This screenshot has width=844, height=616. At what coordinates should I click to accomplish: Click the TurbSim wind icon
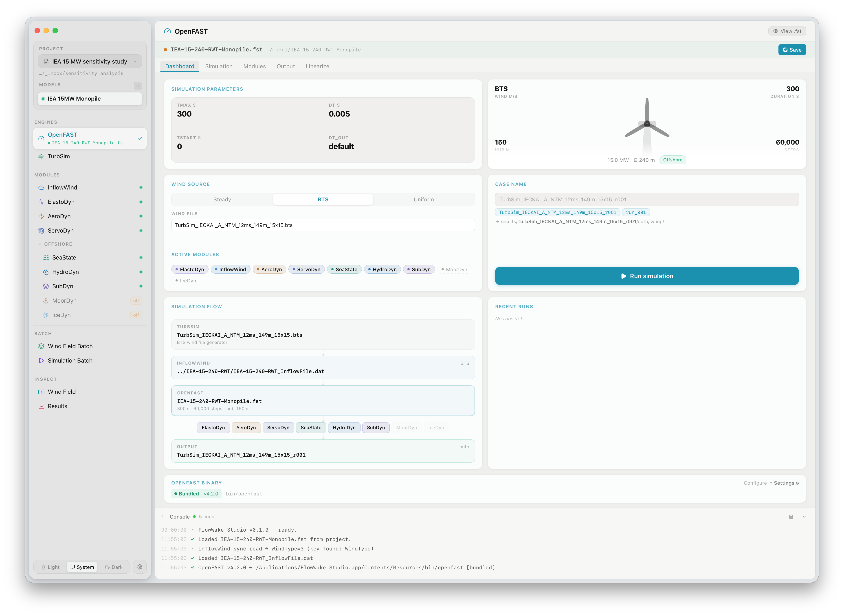41,156
